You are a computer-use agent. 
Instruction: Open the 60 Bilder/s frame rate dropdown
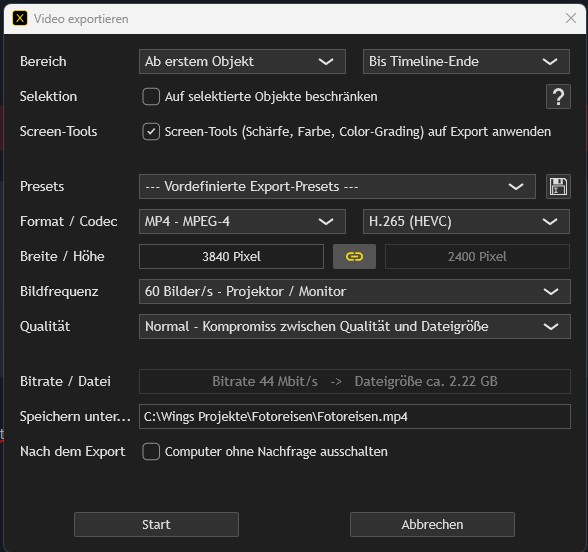[355, 291]
